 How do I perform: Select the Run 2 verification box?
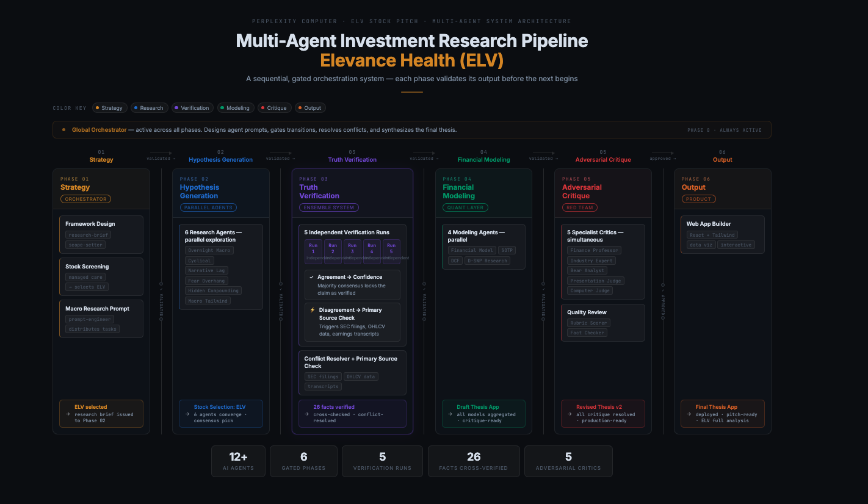click(333, 251)
